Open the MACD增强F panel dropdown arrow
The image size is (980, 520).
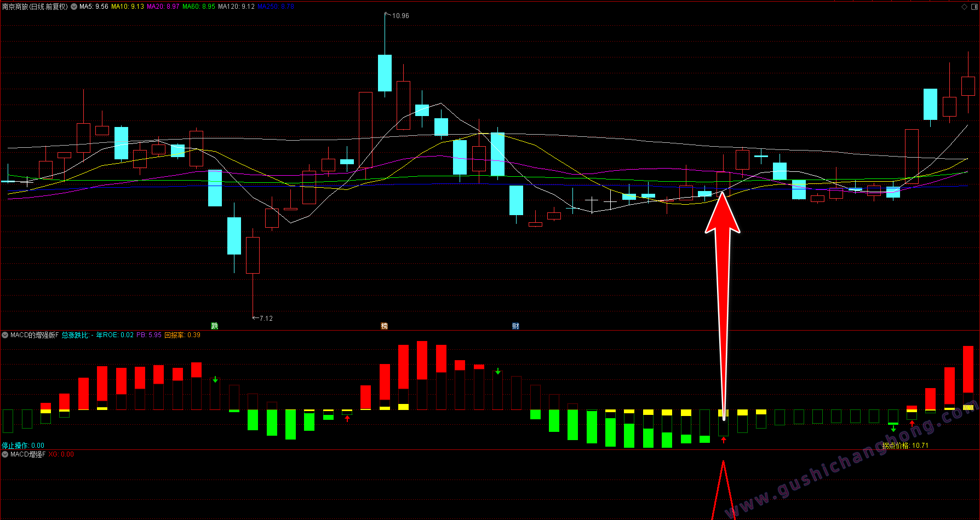click(x=5, y=454)
